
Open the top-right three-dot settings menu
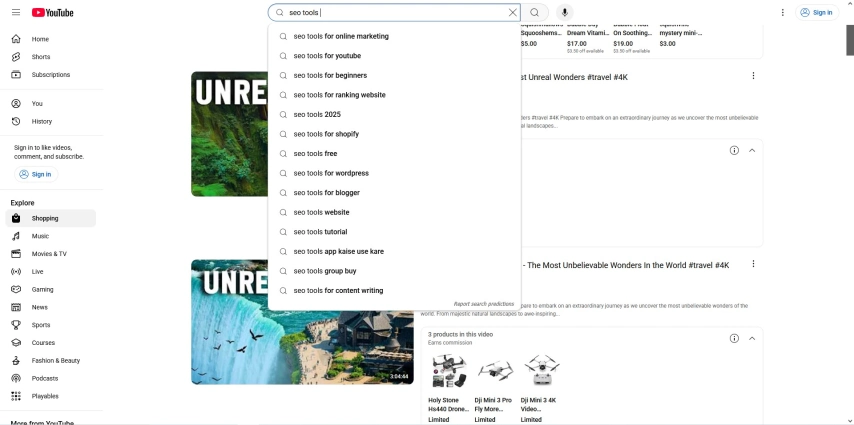click(x=782, y=12)
